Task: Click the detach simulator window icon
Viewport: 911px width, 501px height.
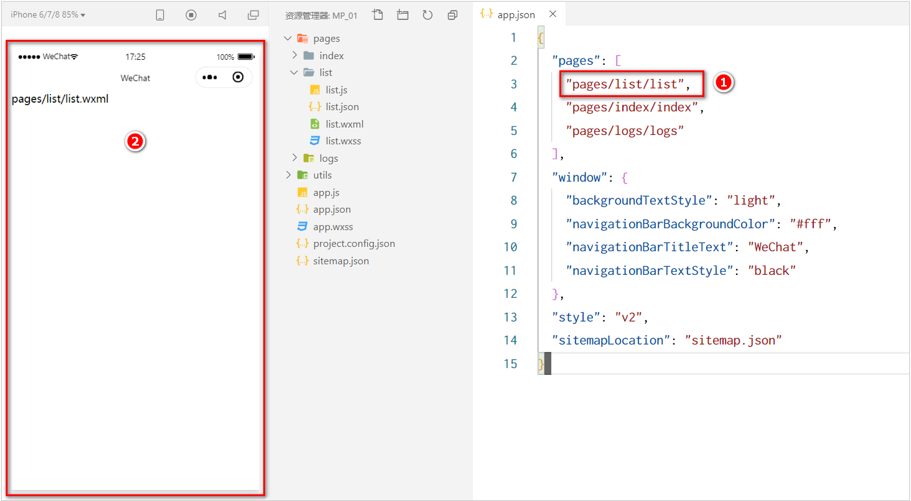Action: [253, 15]
